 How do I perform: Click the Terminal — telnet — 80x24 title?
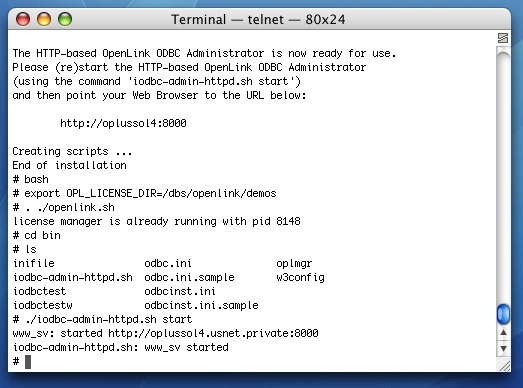[258, 19]
